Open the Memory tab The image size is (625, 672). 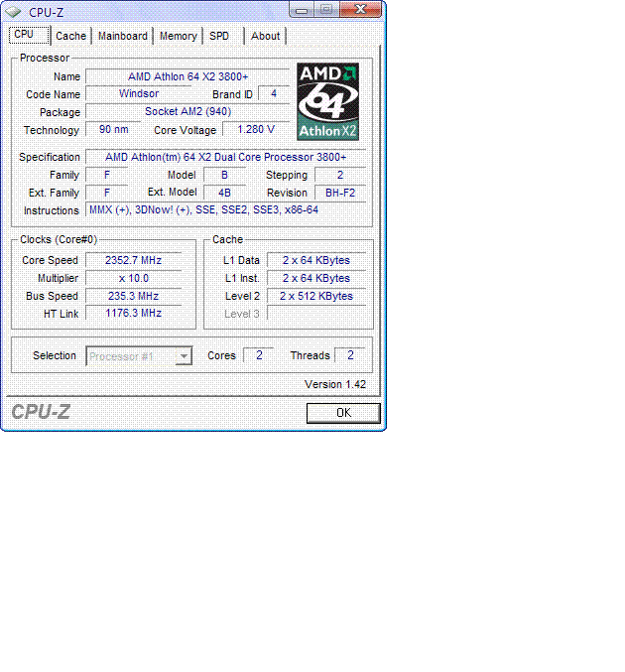[x=179, y=36]
